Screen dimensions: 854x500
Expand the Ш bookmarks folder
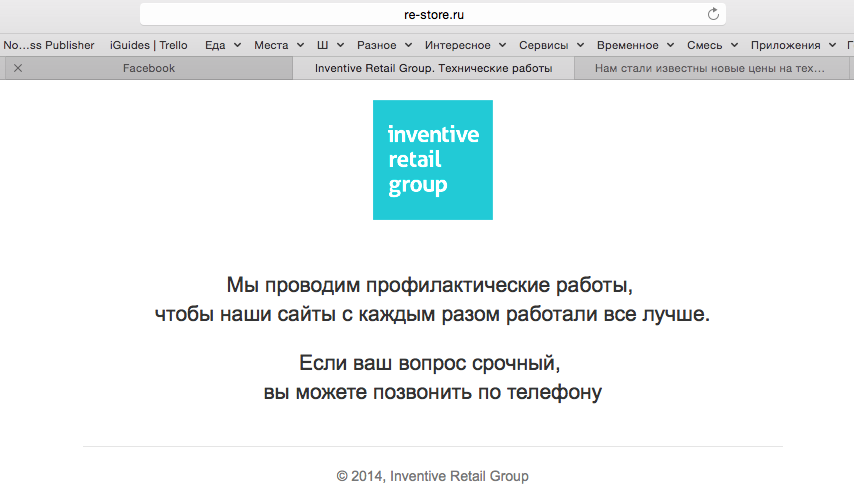(x=330, y=45)
